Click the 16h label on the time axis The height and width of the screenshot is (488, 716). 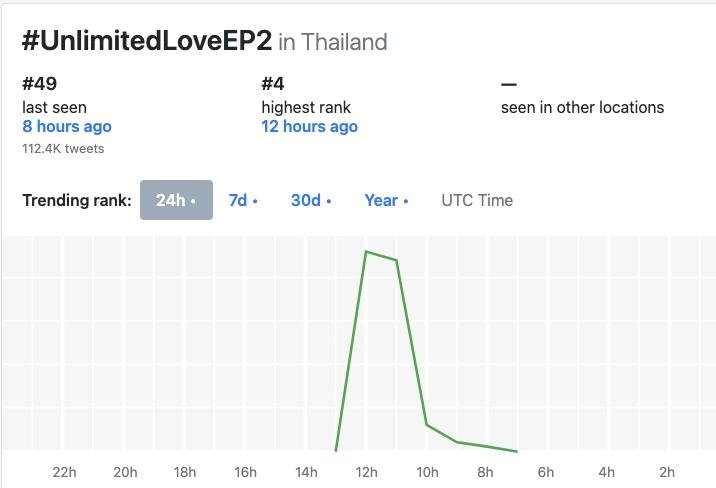point(245,472)
